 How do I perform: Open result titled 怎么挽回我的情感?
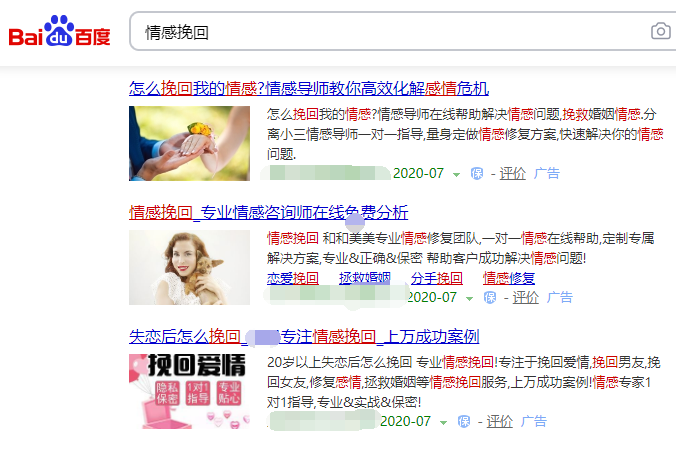pos(309,88)
